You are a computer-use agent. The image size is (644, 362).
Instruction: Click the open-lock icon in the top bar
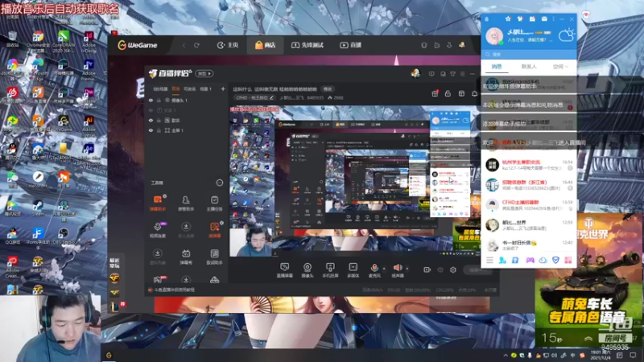[x=448, y=93]
